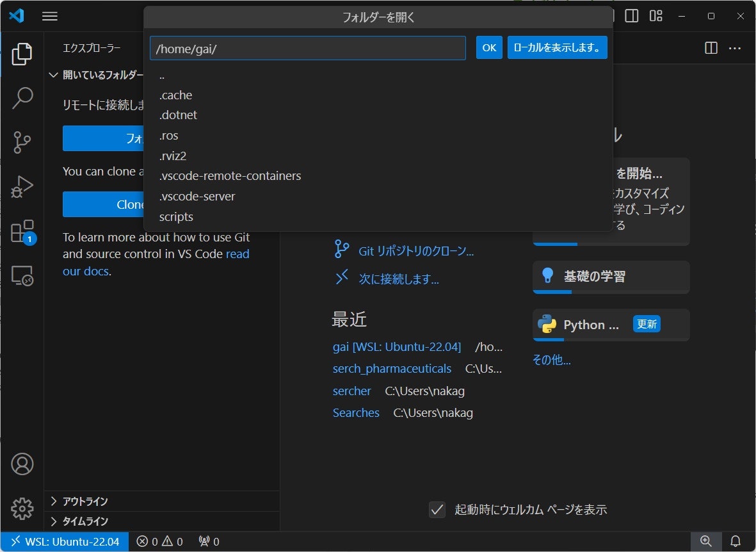
Task: Open recent Searches folder
Action: coord(356,413)
